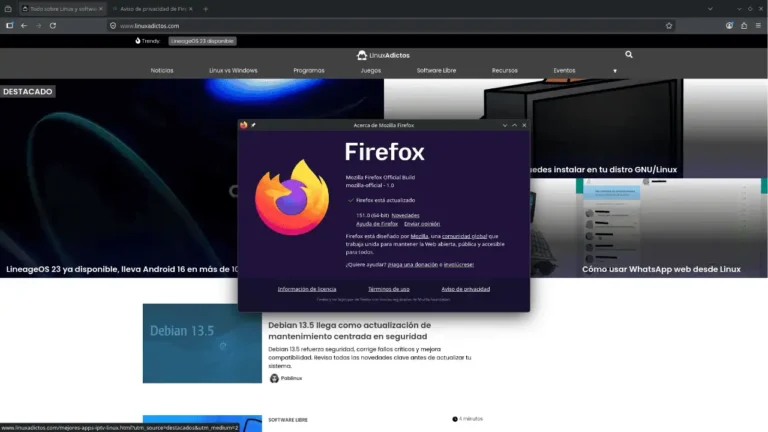The image size is (768, 432).
Task: Maximize the About Mozilla Firefox dialog
Action: [514, 125]
